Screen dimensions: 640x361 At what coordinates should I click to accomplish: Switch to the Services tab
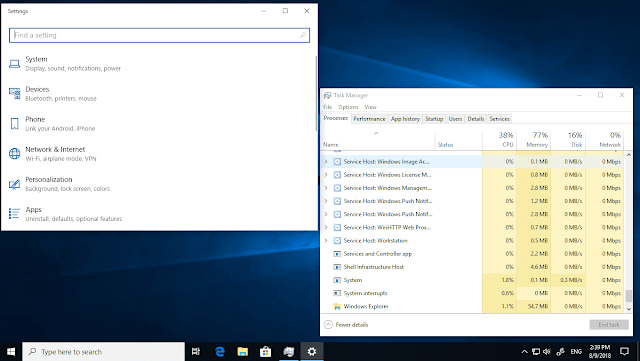(500, 119)
